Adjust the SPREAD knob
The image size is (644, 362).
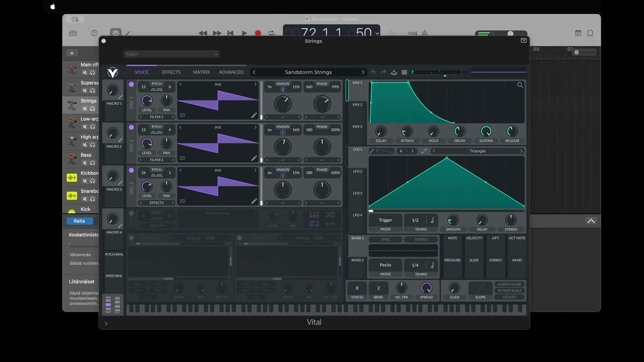(x=426, y=288)
